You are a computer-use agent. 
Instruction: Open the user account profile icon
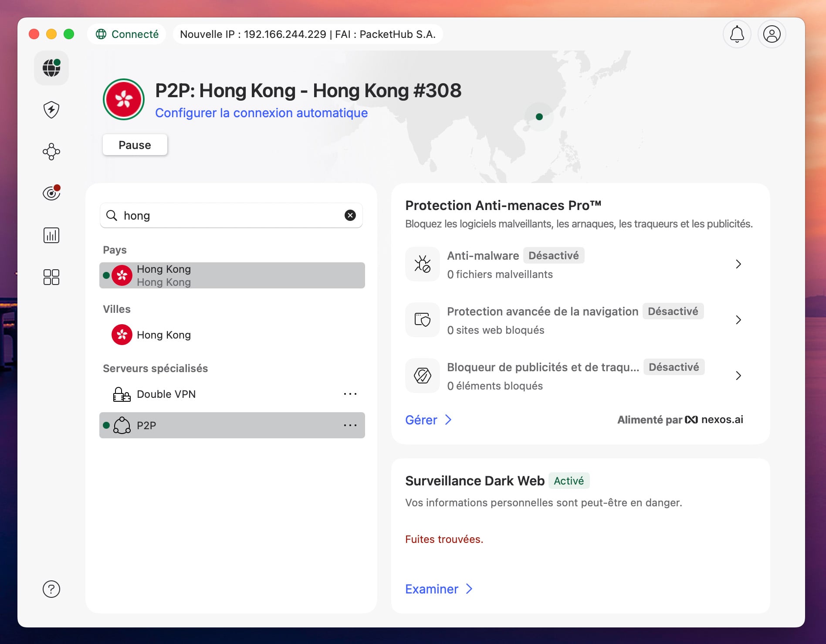pyautogui.click(x=772, y=34)
